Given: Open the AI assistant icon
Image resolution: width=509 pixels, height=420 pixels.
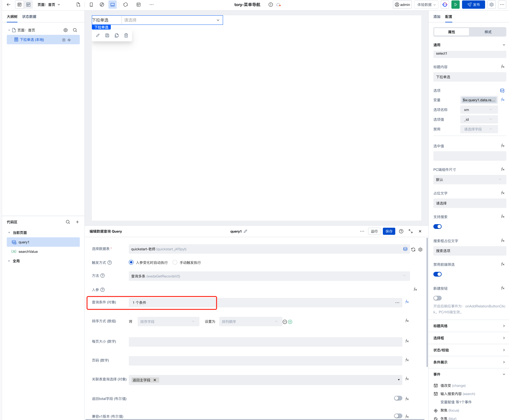Looking at the screenshot, I should [445, 5].
